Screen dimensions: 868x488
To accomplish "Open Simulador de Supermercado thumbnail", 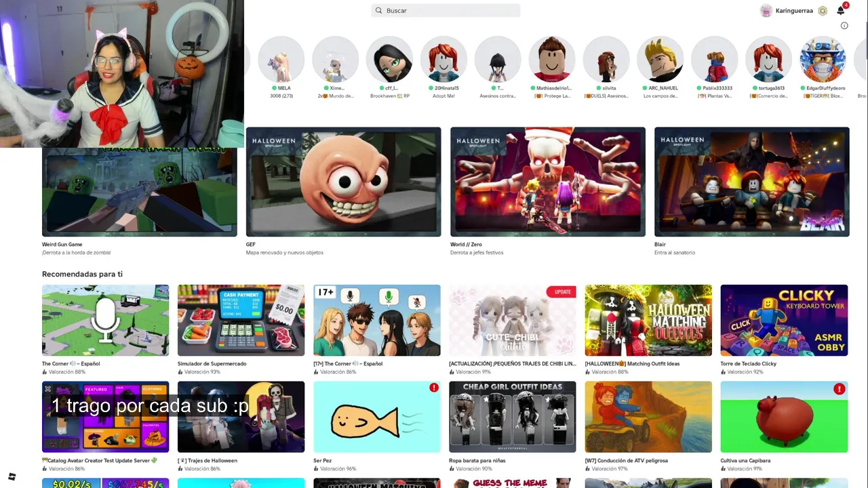I will click(x=241, y=320).
